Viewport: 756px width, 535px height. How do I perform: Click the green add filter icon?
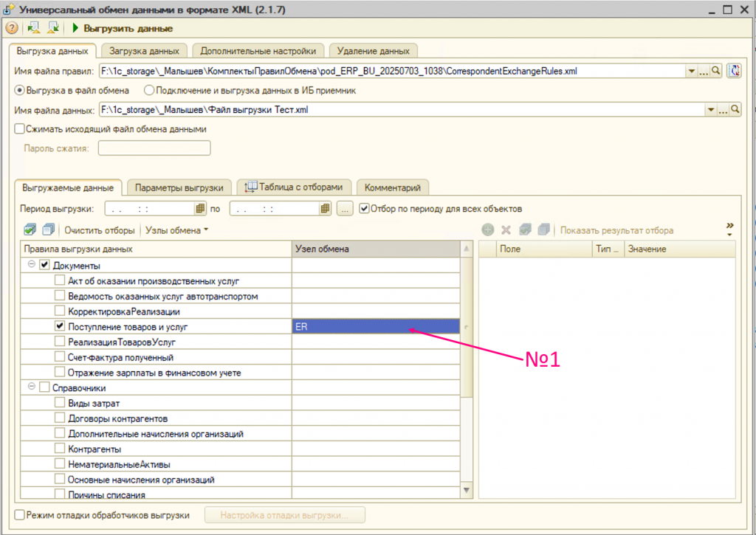pyautogui.click(x=487, y=230)
